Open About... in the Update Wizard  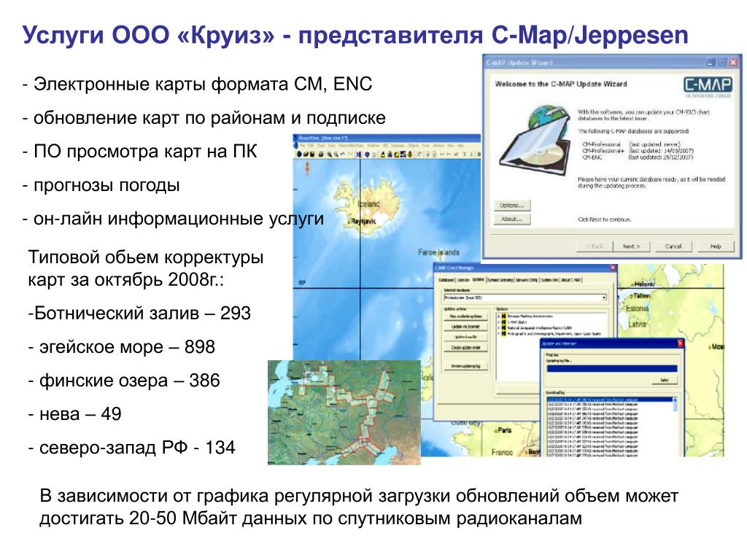[511, 219]
